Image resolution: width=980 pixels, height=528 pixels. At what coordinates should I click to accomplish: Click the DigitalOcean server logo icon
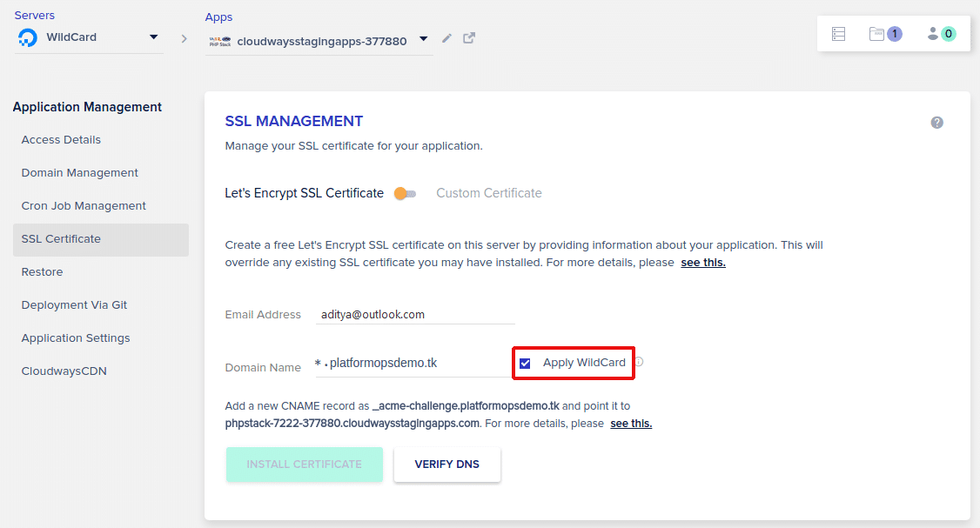[28, 37]
